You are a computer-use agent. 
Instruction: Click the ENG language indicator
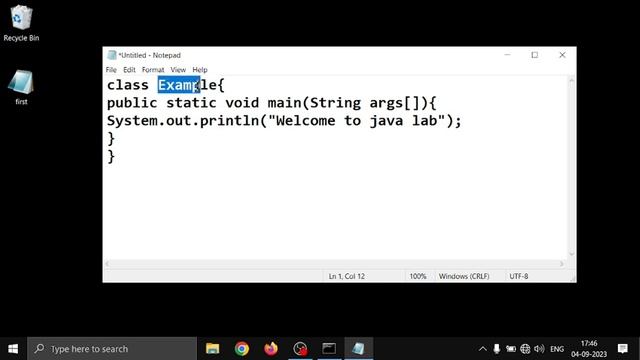(557, 349)
